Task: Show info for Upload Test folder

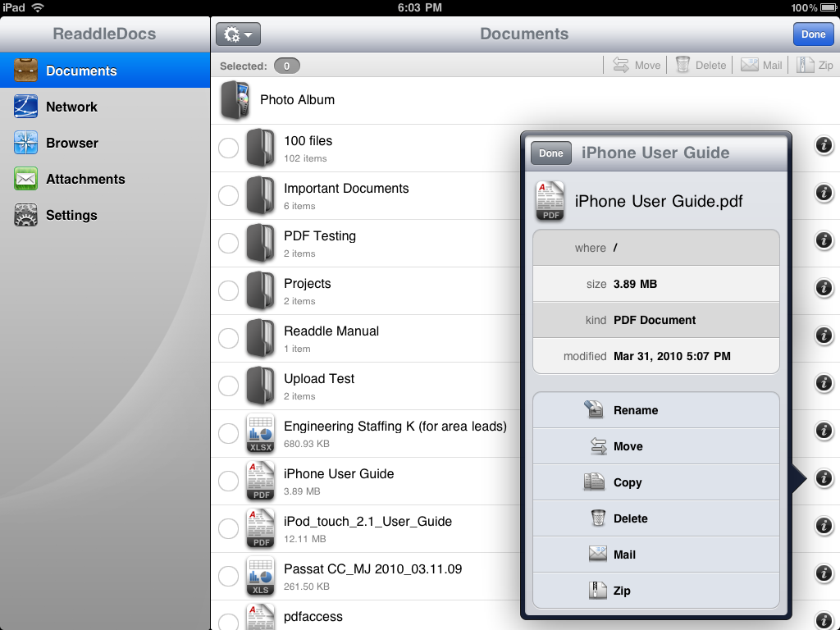Action: [x=824, y=383]
